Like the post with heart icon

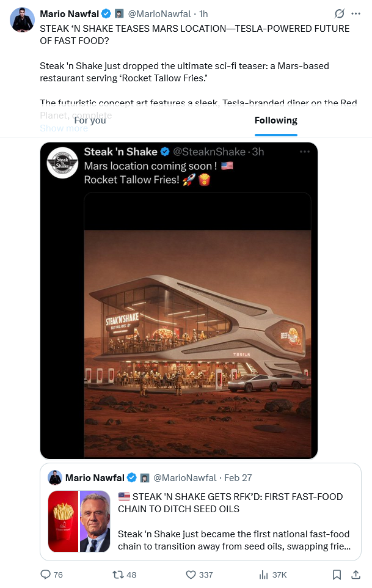click(191, 575)
